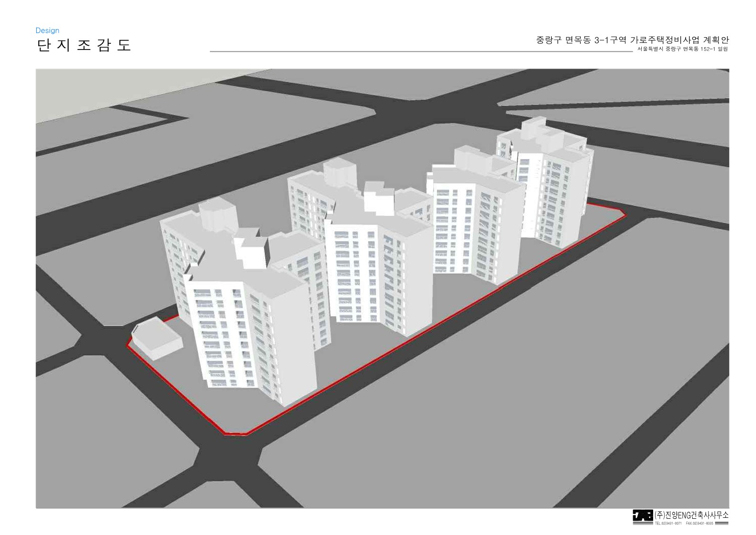Click the (주)진양ENG건축사사무소 company name

(691, 515)
